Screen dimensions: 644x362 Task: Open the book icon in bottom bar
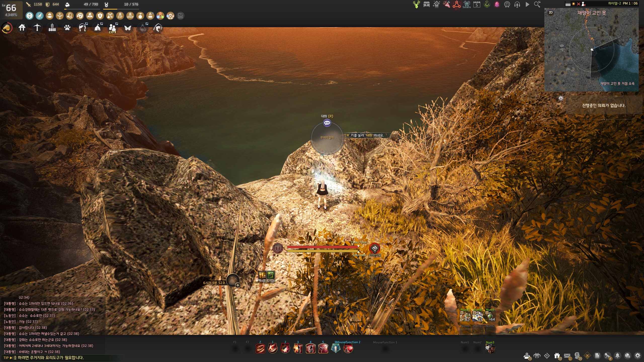[x=597, y=356]
